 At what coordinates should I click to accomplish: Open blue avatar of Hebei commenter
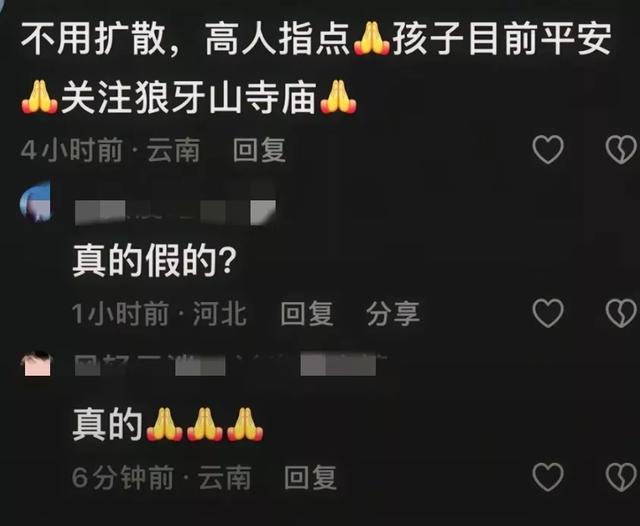(x=35, y=202)
